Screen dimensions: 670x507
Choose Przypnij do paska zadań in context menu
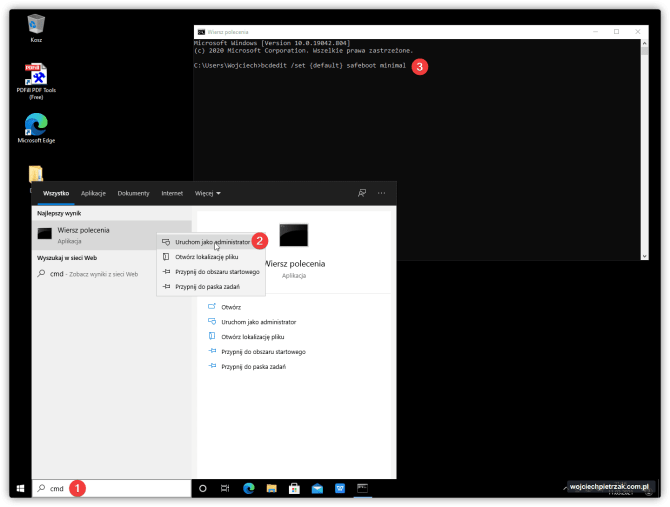207,287
